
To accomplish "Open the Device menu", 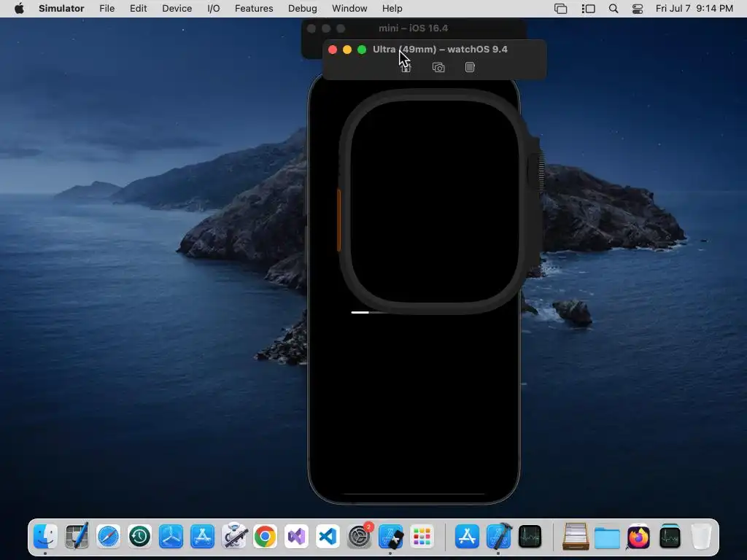I will click(177, 9).
